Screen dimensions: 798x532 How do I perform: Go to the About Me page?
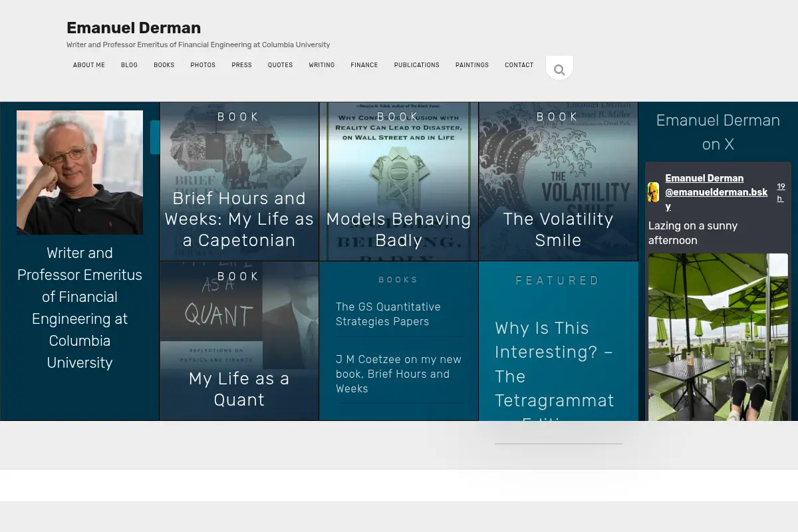(89, 65)
